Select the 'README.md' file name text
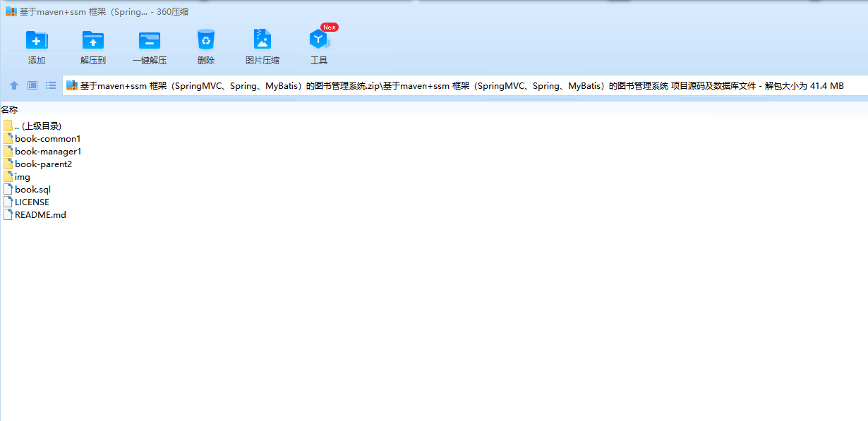The height and width of the screenshot is (421, 868). [x=40, y=214]
